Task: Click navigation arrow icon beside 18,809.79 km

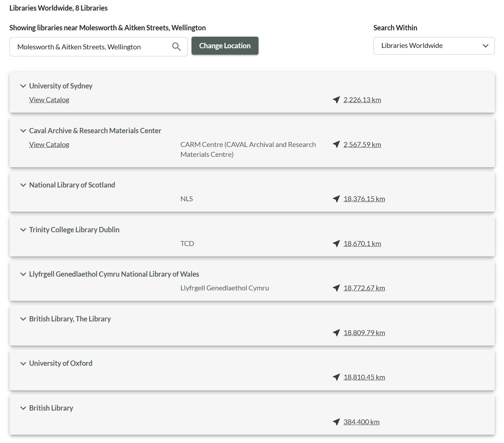Action: tap(336, 333)
